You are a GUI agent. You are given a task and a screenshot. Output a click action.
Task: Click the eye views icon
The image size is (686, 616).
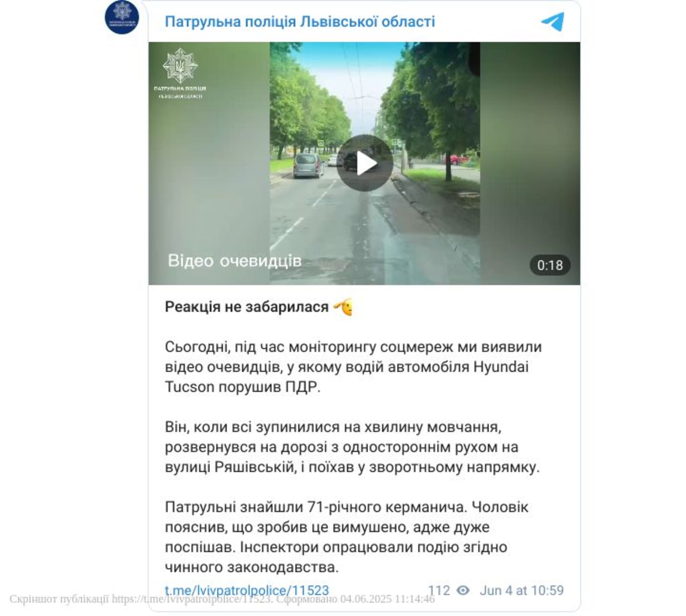(463, 590)
